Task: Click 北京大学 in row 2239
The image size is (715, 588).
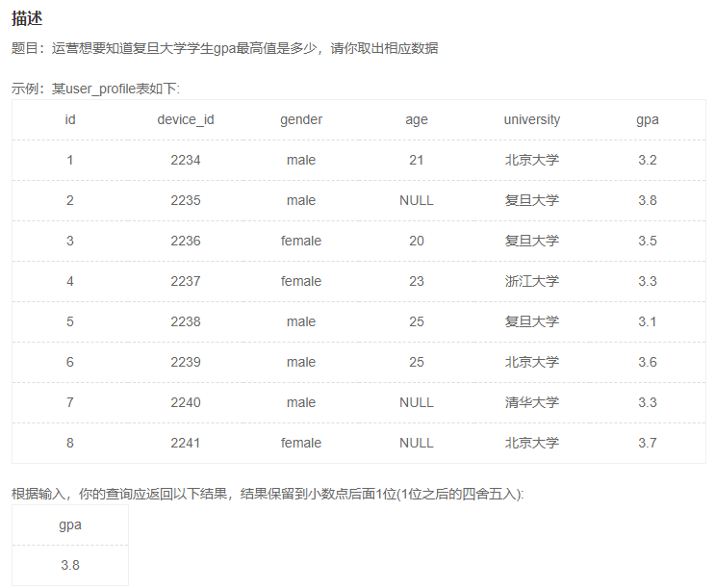Action: point(532,362)
